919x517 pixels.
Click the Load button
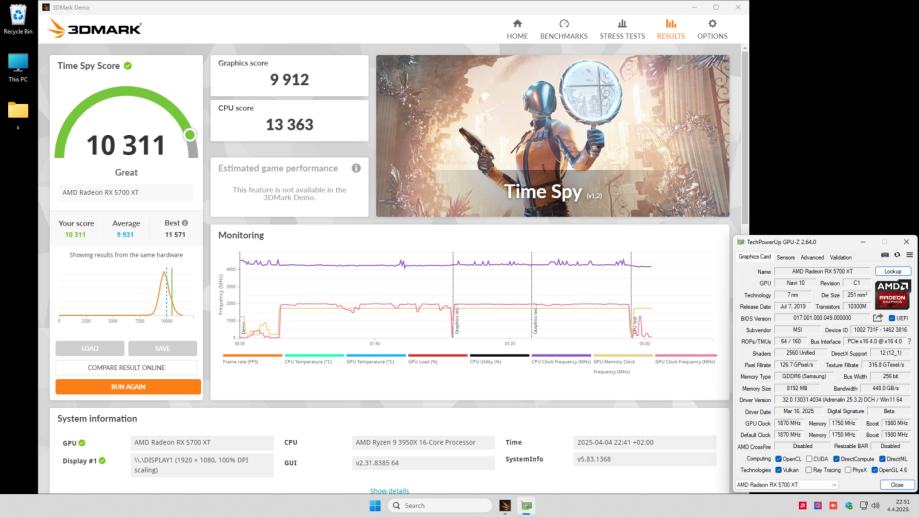90,348
